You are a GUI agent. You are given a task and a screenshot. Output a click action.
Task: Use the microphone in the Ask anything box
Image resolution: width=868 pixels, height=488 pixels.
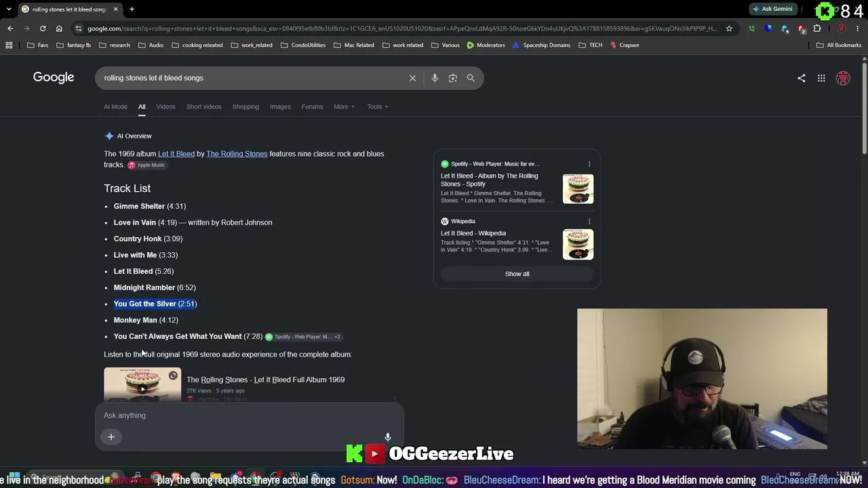[388, 437]
